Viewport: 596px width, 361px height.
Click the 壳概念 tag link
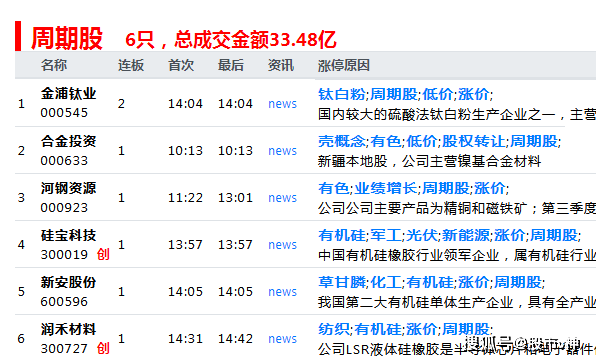coord(342,141)
